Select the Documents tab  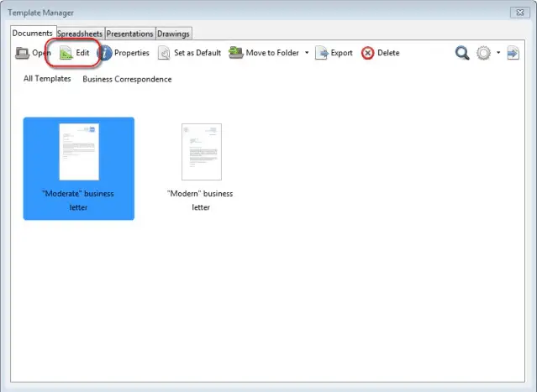point(33,33)
